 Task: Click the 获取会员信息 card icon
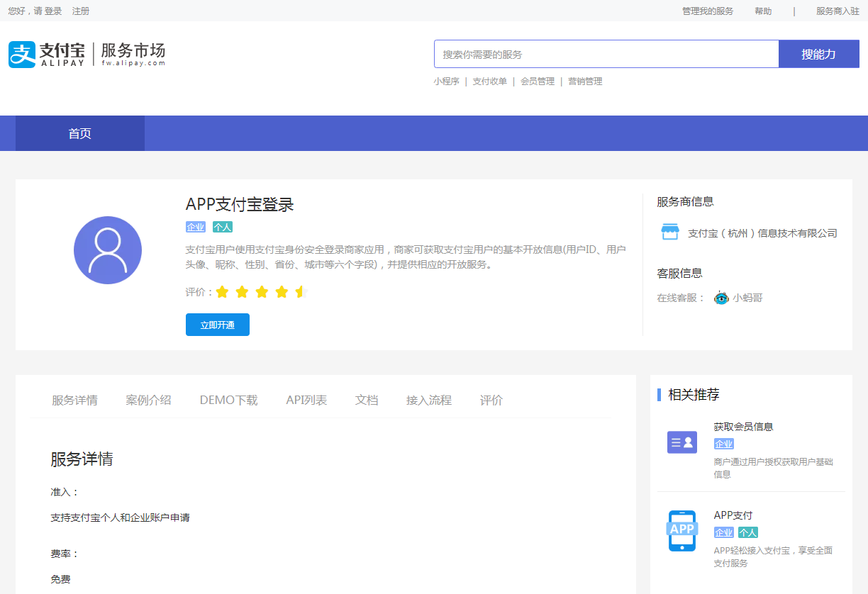point(682,442)
